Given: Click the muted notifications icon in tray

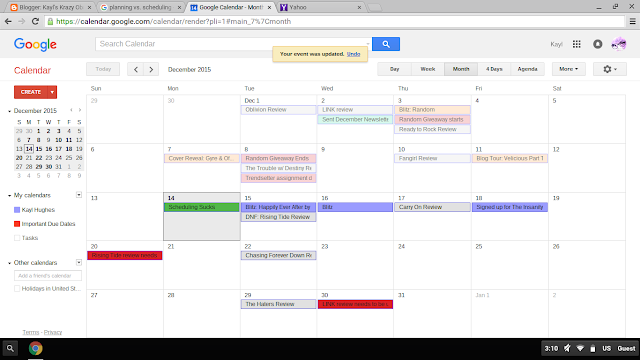Looking at the screenshot, I should pyautogui.click(x=567, y=348).
